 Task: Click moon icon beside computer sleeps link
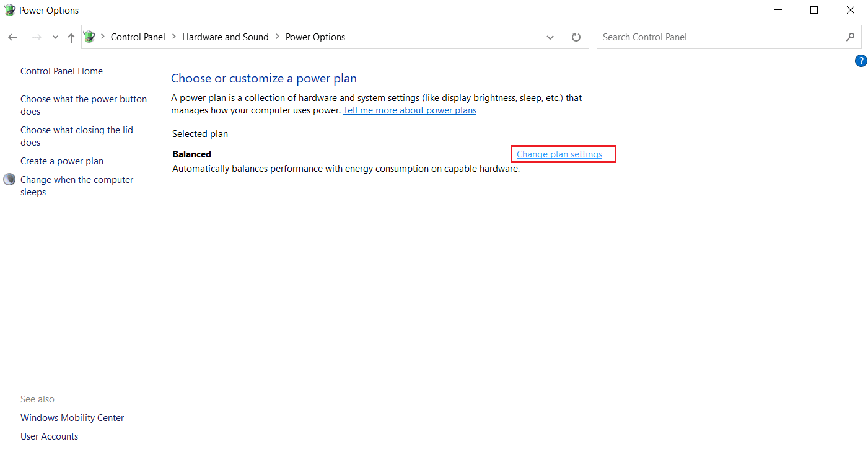pos(9,179)
